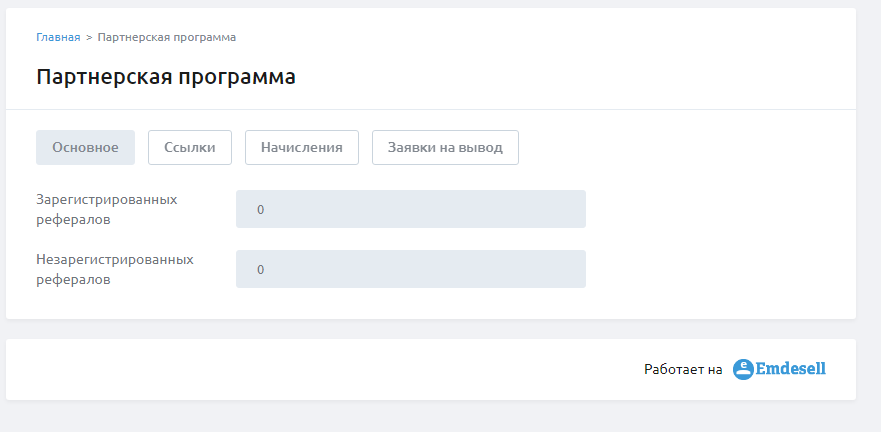This screenshot has height=432, width=881.
Task: Click the divider line below the heading
Action: (431, 110)
